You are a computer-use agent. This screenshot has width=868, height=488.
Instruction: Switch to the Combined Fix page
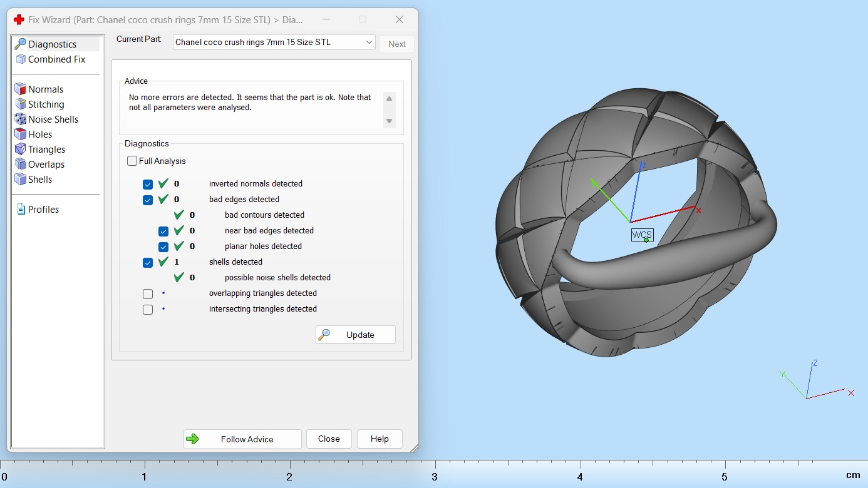56,59
